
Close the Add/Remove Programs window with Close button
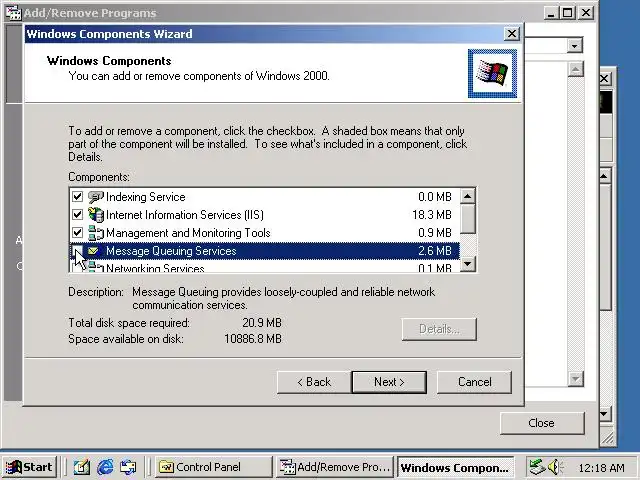(542, 423)
